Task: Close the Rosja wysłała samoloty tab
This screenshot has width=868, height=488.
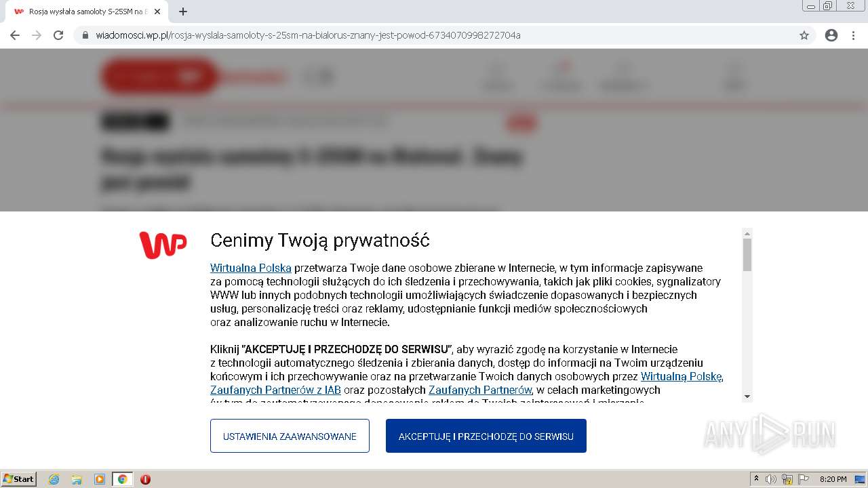Action: click(158, 12)
